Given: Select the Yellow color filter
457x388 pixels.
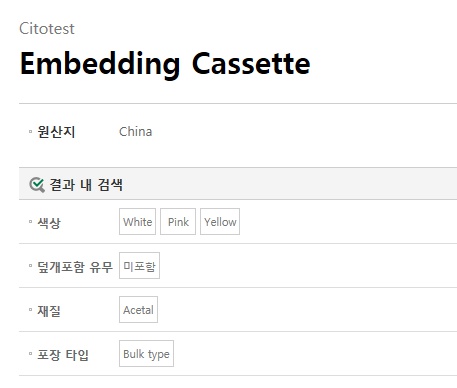Looking at the screenshot, I should tap(220, 222).
